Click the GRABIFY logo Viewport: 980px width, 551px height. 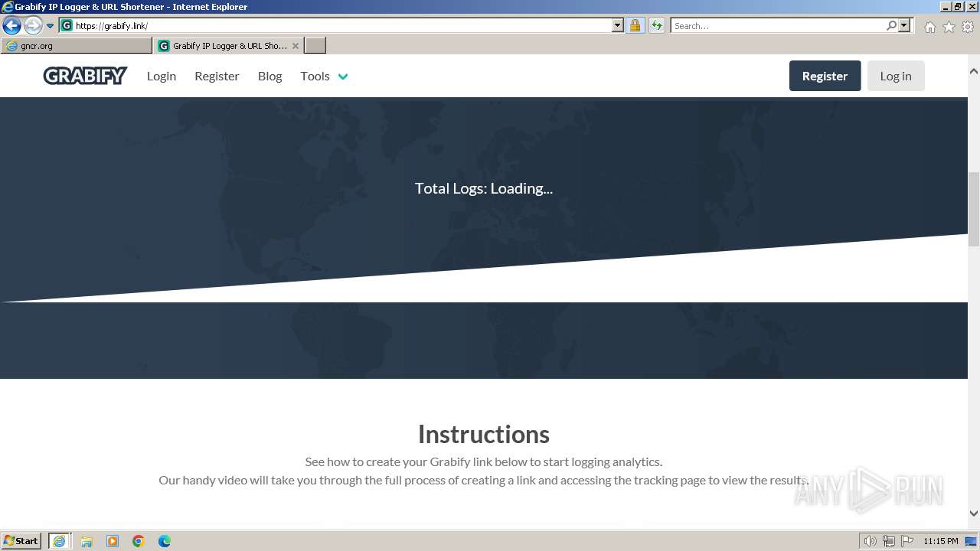coord(85,76)
